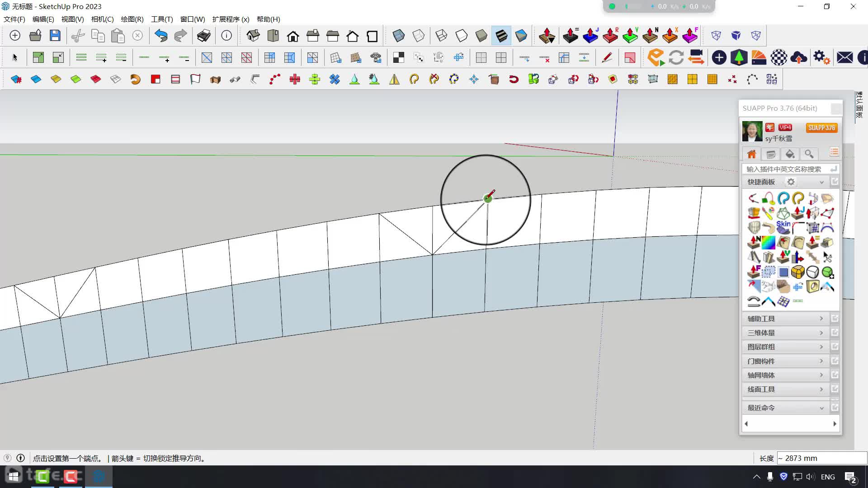Click the blue drop triangle icon
The image size is (868, 488).
point(354,80)
